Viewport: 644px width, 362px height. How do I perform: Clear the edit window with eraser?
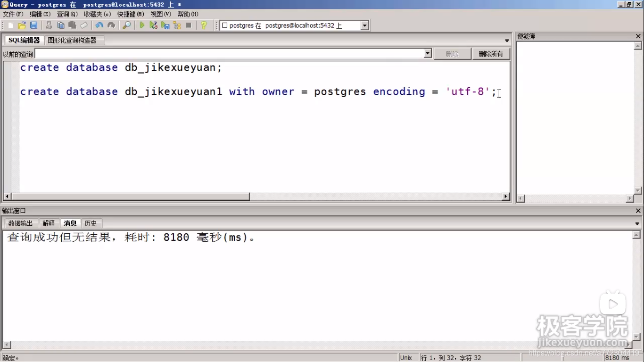84,25
